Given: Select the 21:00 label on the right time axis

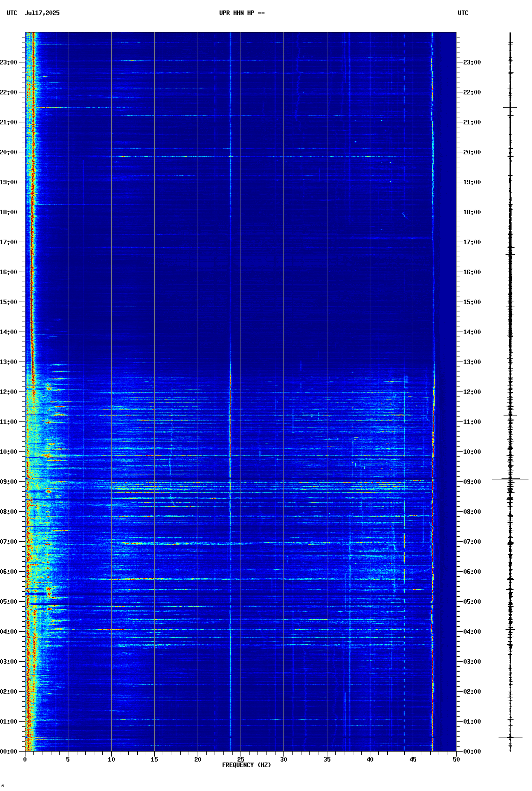Looking at the screenshot, I should pos(472,122).
